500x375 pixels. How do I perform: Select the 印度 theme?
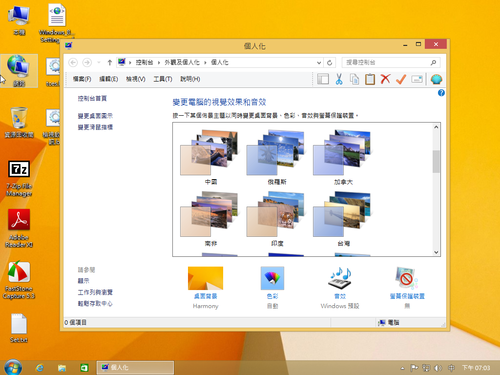click(x=277, y=219)
